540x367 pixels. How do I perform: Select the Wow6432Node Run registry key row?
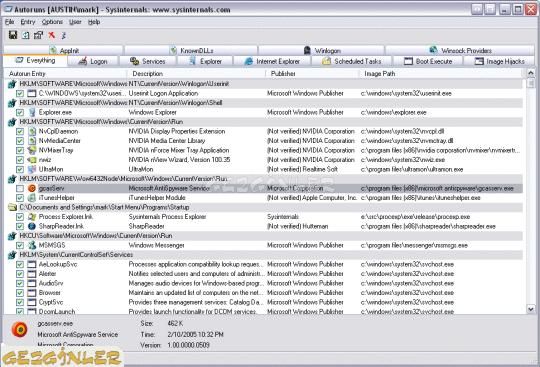coord(263,179)
